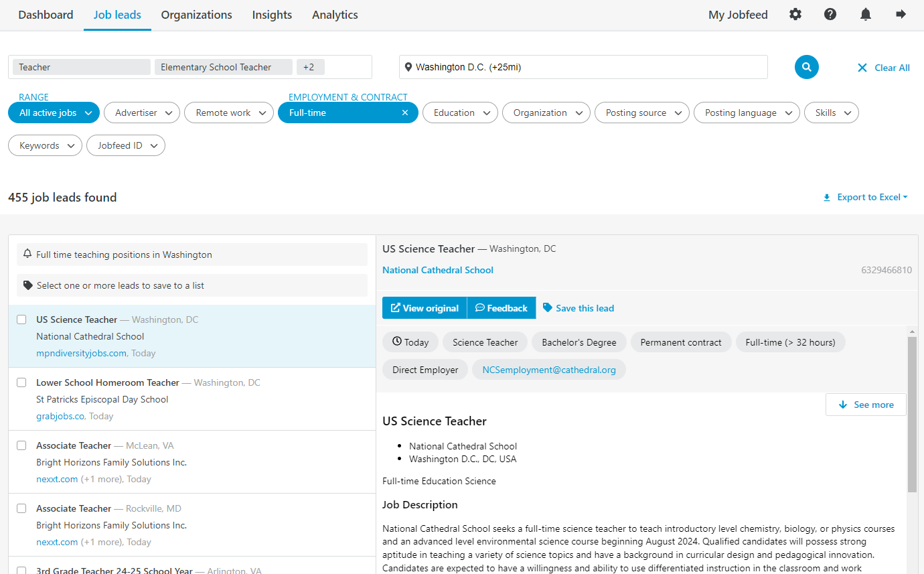Click the Export to Excel download icon
This screenshot has height=574, width=924.
pos(827,198)
